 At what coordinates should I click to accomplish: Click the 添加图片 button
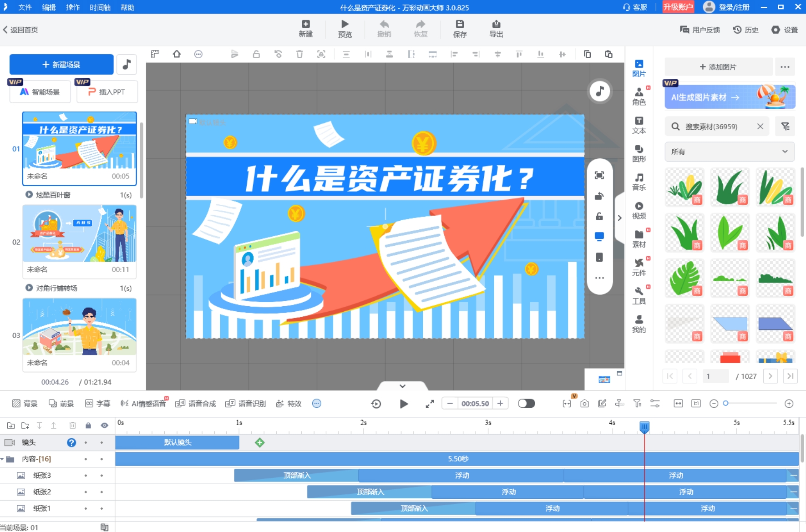(718, 67)
